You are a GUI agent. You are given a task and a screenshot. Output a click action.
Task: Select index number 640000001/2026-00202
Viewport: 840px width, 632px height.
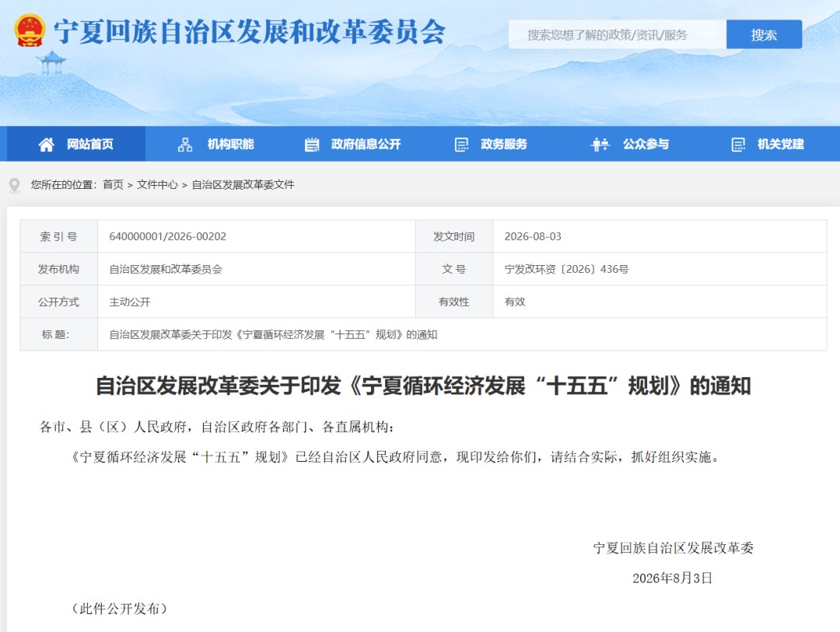(168, 237)
